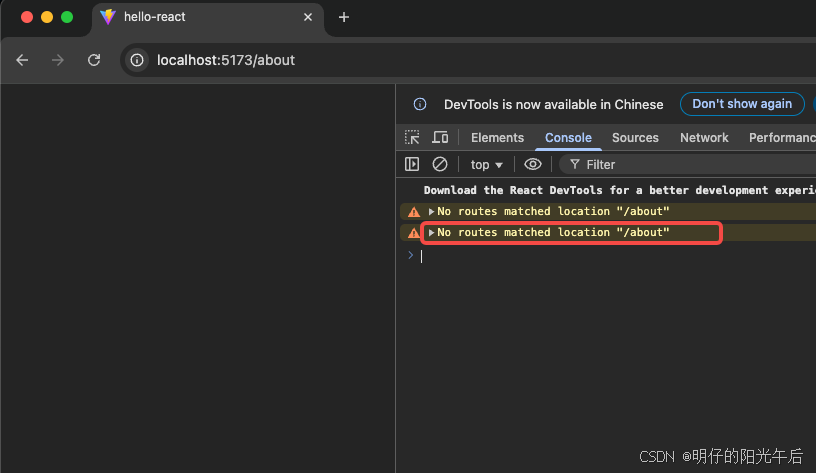This screenshot has height=473, width=816.
Task: Click the console Filter field
Action: pyautogui.click(x=687, y=164)
